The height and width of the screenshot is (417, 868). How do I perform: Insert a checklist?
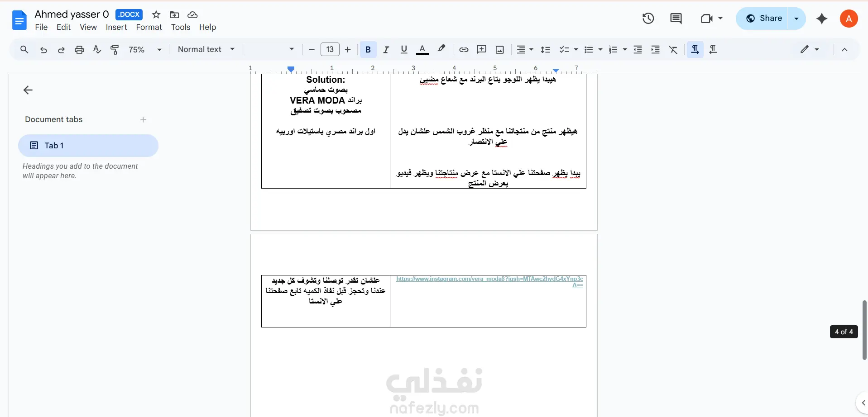[564, 50]
